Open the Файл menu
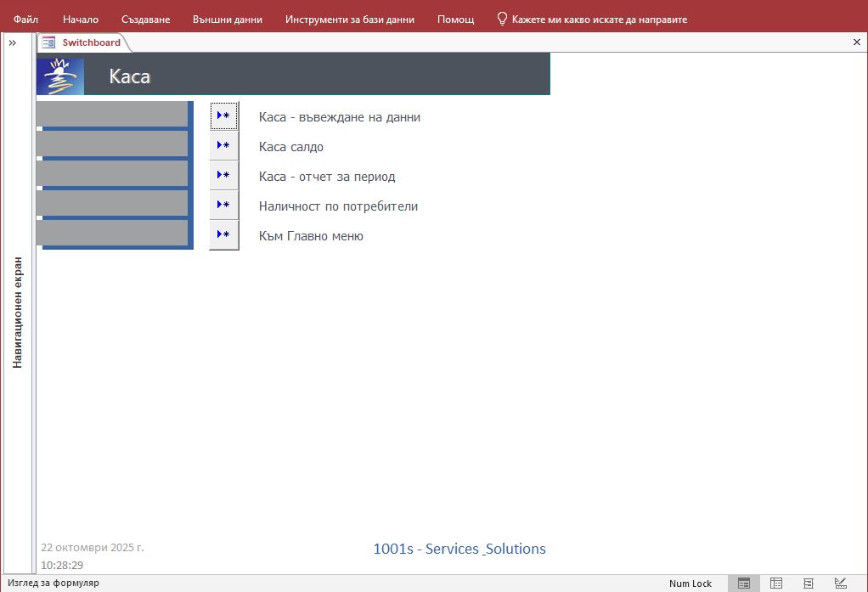The height and width of the screenshot is (592, 868). point(25,19)
